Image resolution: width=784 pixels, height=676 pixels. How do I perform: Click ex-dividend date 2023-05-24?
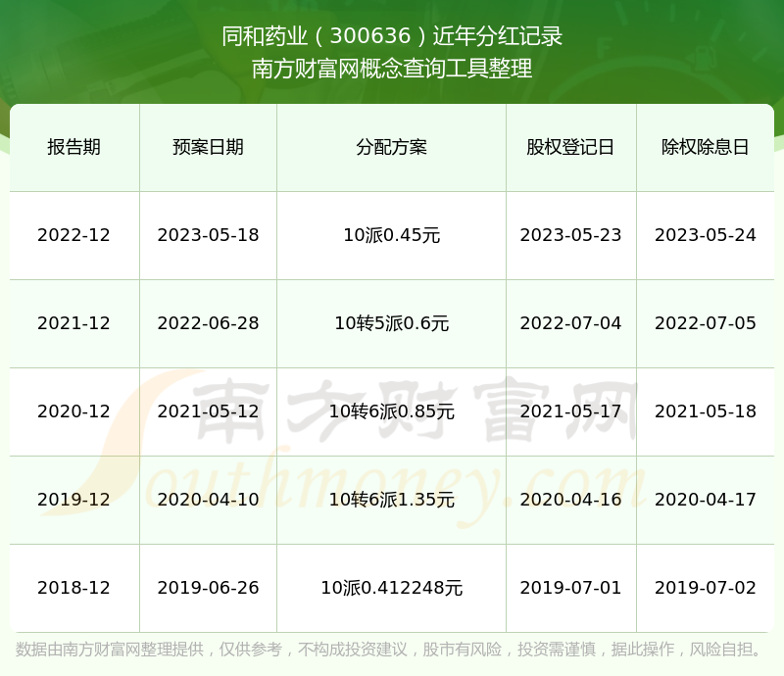coord(705,235)
